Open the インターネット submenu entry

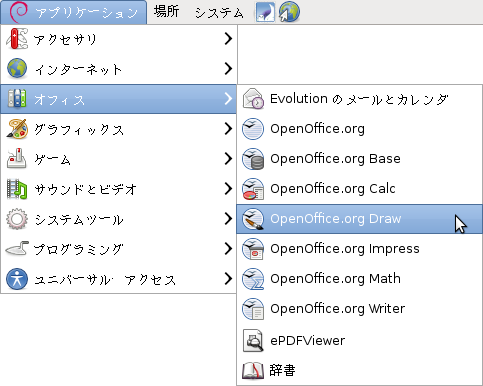point(119,69)
